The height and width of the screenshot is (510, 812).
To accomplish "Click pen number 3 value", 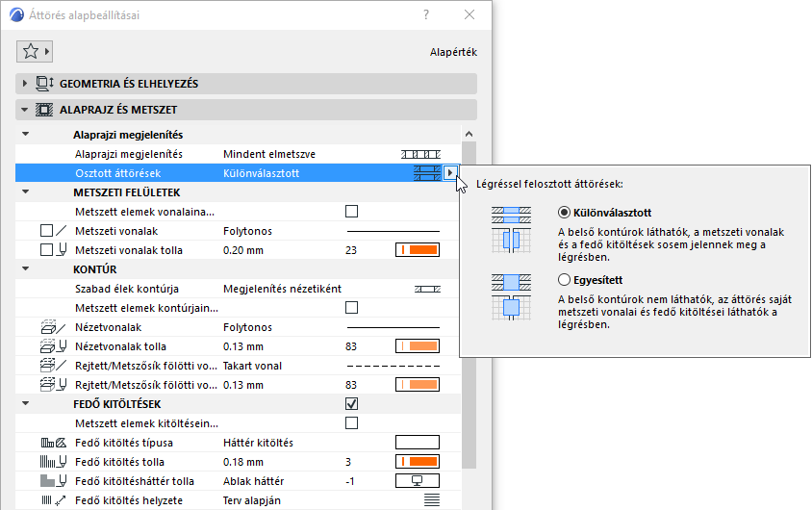I will (x=348, y=462).
